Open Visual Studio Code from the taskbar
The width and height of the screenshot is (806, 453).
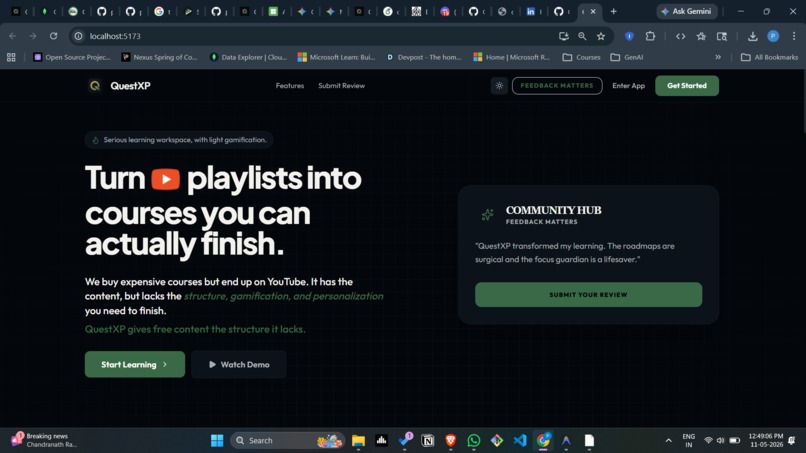[520, 441]
